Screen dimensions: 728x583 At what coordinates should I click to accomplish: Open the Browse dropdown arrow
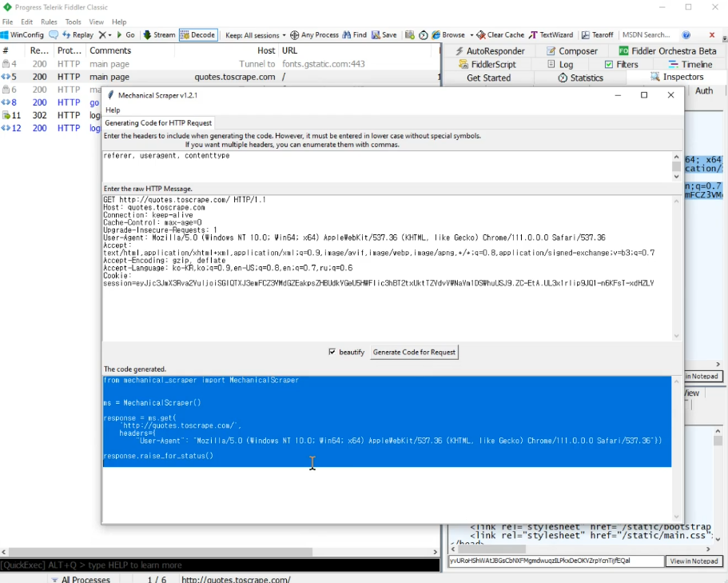click(x=471, y=35)
